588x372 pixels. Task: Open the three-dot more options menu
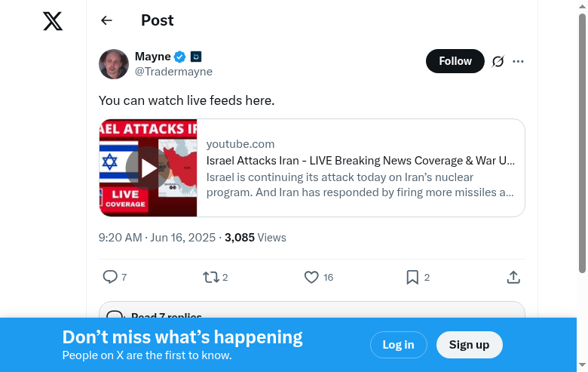(x=518, y=61)
